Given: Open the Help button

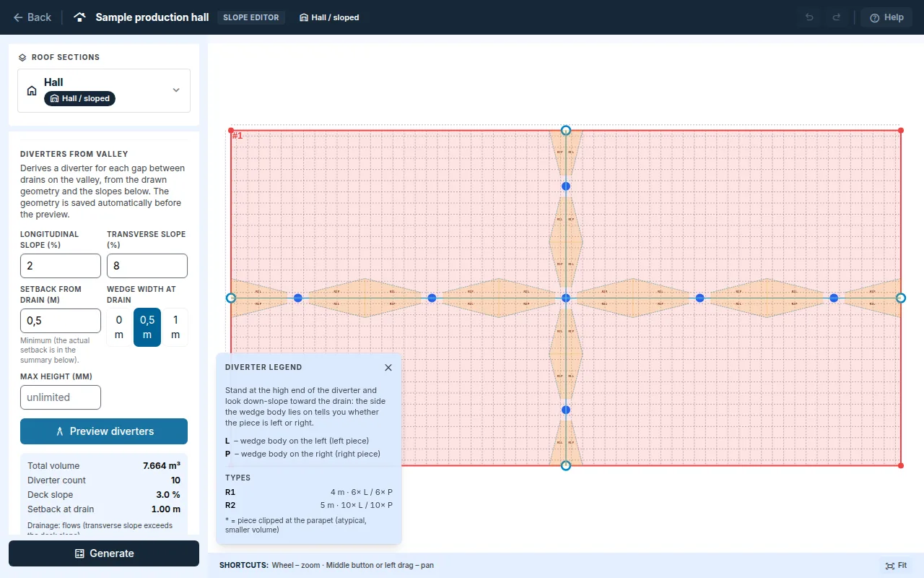Looking at the screenshot, I should point(886,17).
